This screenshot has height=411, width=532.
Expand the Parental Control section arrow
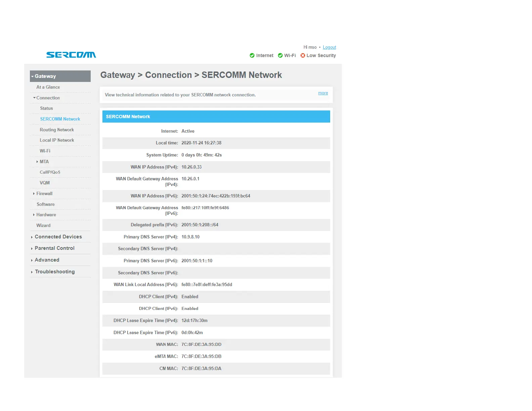[x=32, y=248]
